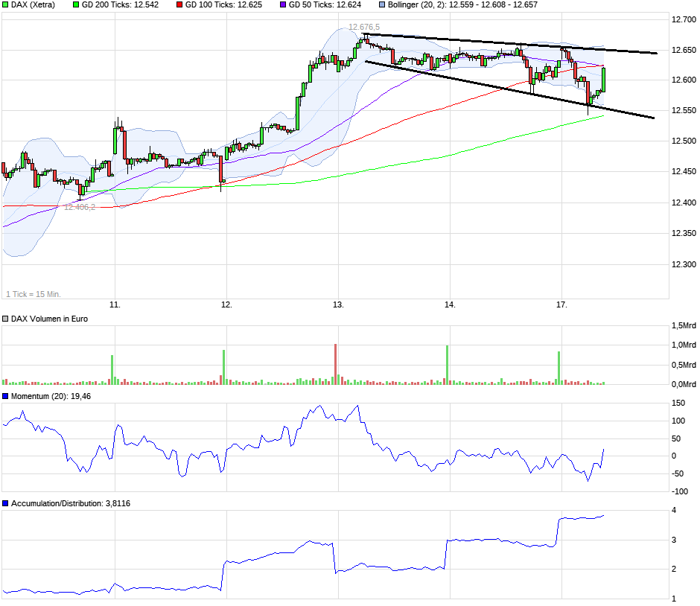700x606 pixels.
Task: Click the price axis value 12.550
Action: coord(684,111)
